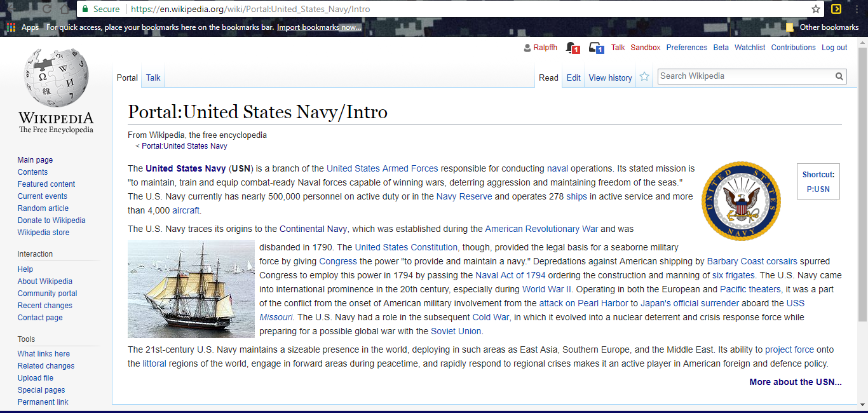Switch to the Portal tab
This screenshot has width=868, height=413.
[x=127, y=78]
